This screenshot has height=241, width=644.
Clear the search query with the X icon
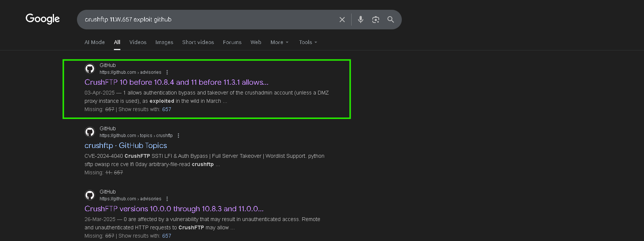click(342, 20)
